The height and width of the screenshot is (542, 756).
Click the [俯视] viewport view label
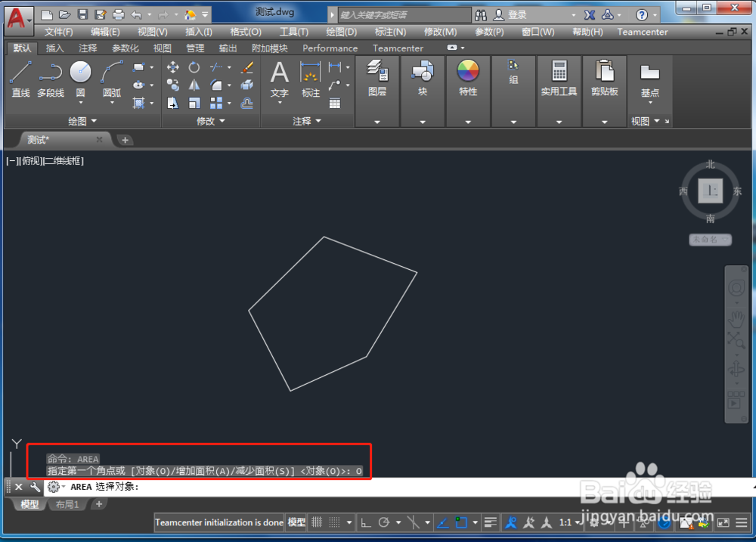[x=31, y=161]
